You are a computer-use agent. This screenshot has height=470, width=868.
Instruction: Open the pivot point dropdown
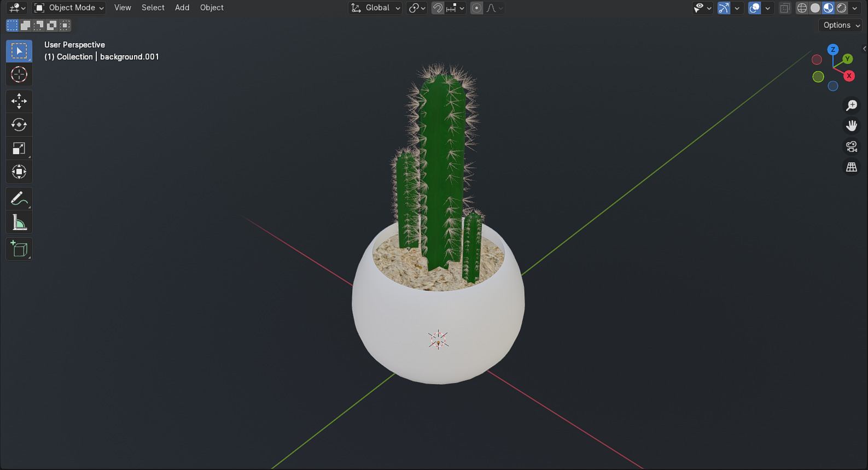tap(417, 8)
